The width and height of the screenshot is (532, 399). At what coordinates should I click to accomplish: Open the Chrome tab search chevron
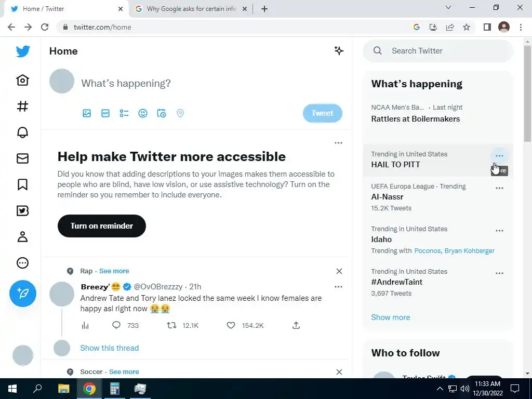click(448, 7)
